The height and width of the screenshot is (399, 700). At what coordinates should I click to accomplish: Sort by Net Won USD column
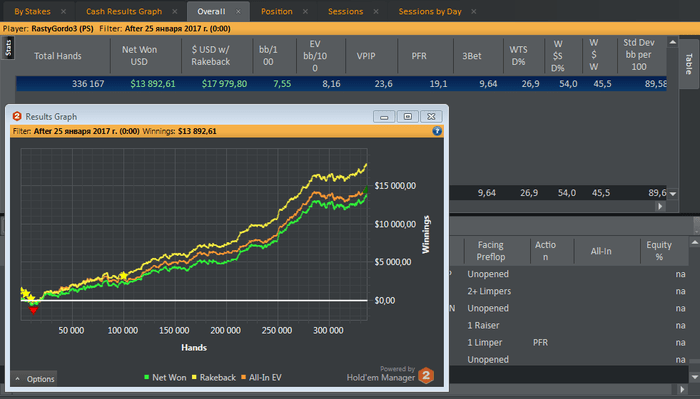pos(139,56)
